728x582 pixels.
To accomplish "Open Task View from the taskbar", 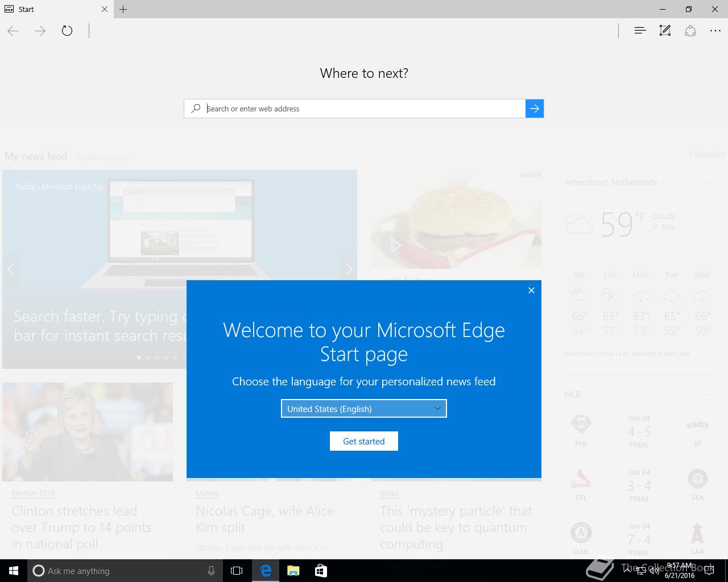I will 237,571.
